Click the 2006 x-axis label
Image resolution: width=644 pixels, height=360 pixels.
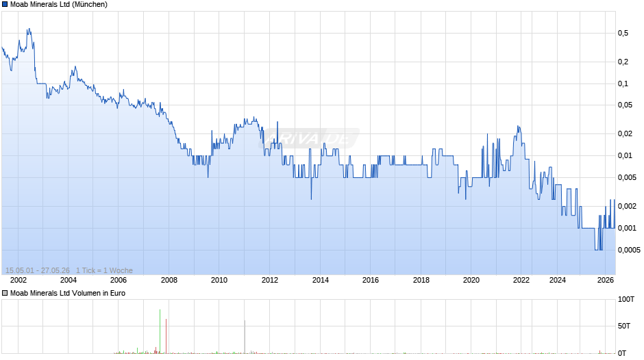pyautogui.click(x=119, y=280)
